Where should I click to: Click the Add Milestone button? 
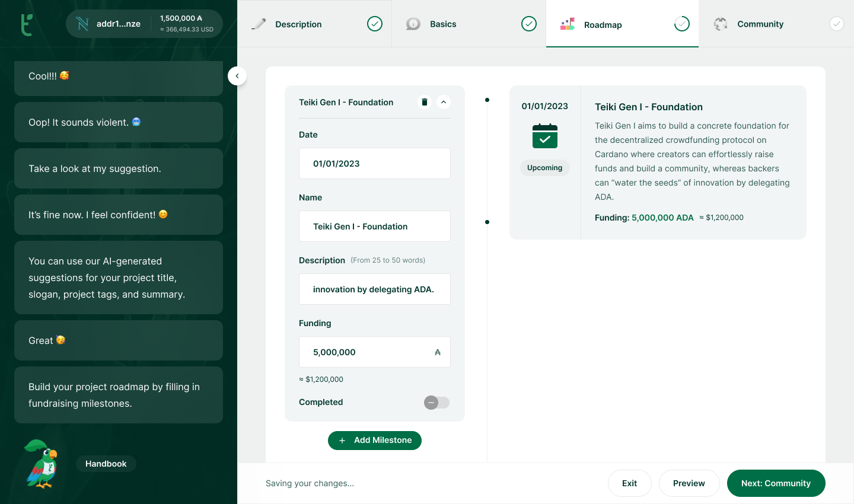point(375,441)
